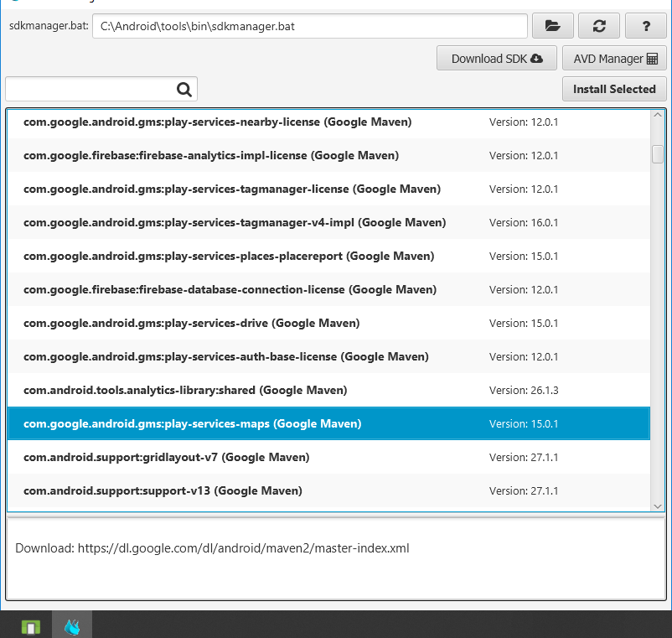Click Version: 16.0.1 text
The width and height of the screenshot is (672, 638).
tap(524, 222)
